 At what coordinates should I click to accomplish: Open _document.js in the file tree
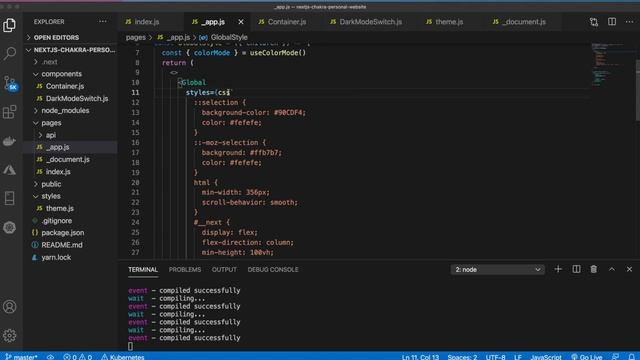click(70, 160)
